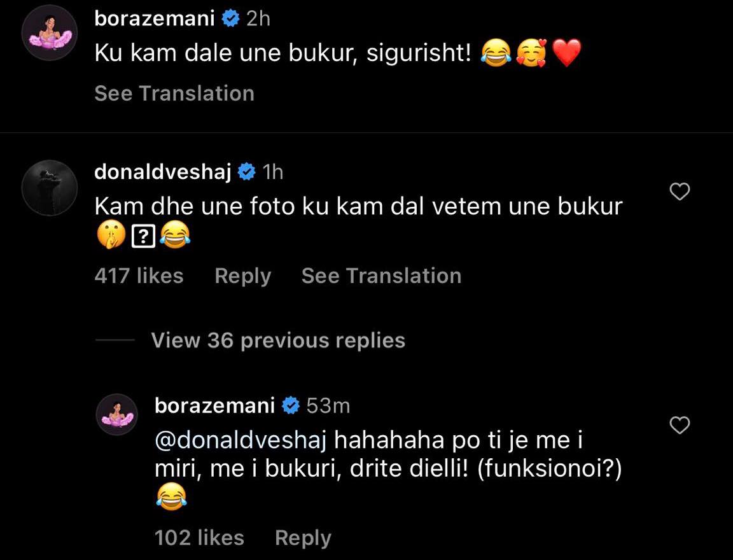The height and width of the screenshot is (560, 733).
Task: Like donaldveshaj's comment with the heart icon
Action: (680, 192)
